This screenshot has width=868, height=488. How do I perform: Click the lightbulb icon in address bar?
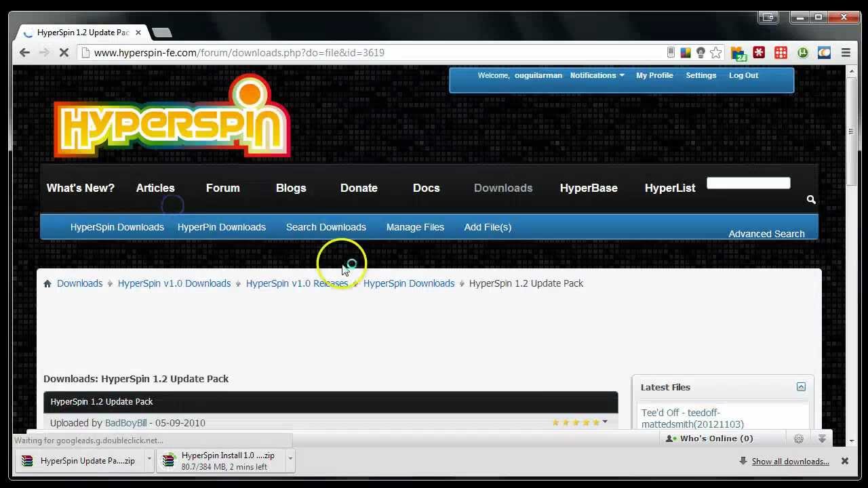(701, 52)
